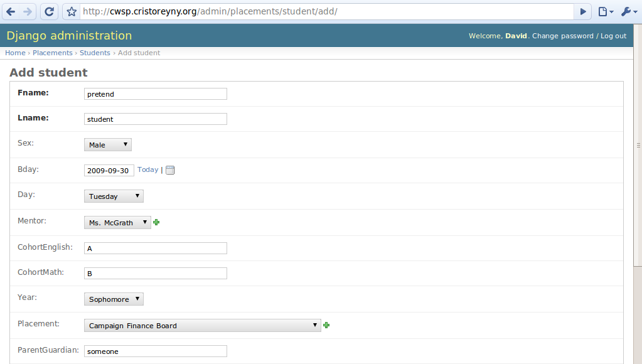
Task: Click the browser back arrow button
Action: tap(11, 11)
